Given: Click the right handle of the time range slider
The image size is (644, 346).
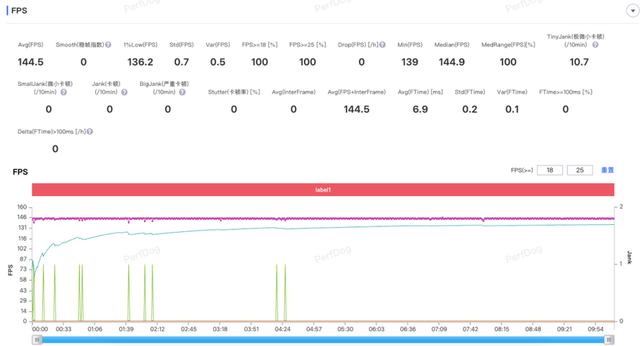Looking at the screenshot, I should click(x=609, y=340).
